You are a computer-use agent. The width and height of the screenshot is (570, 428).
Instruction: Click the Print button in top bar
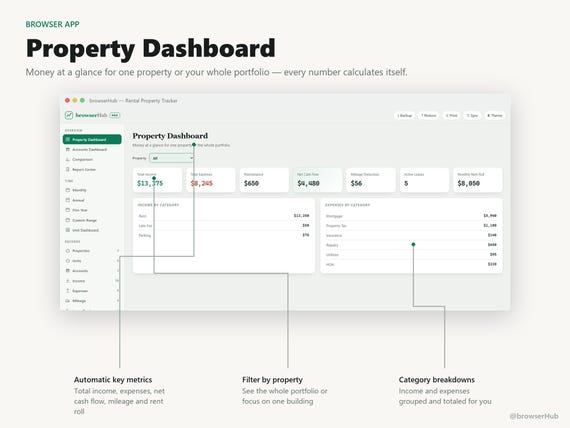pyautogui.click(x=451, y=116)
